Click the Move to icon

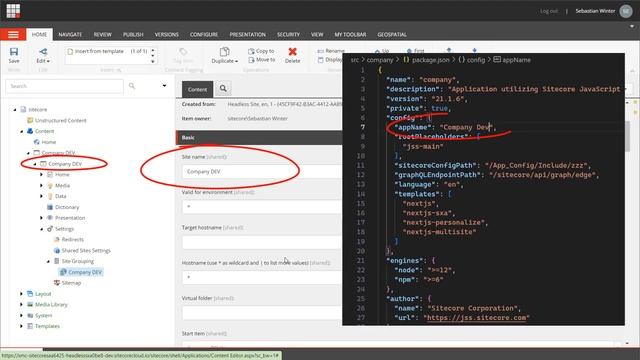pos(251,60)
